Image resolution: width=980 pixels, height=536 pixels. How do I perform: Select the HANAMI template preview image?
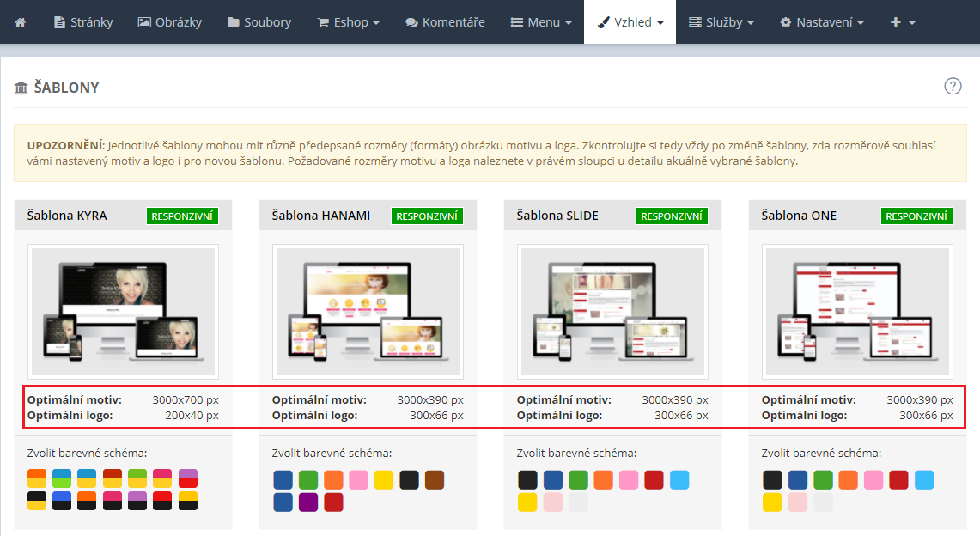[368, 312]
